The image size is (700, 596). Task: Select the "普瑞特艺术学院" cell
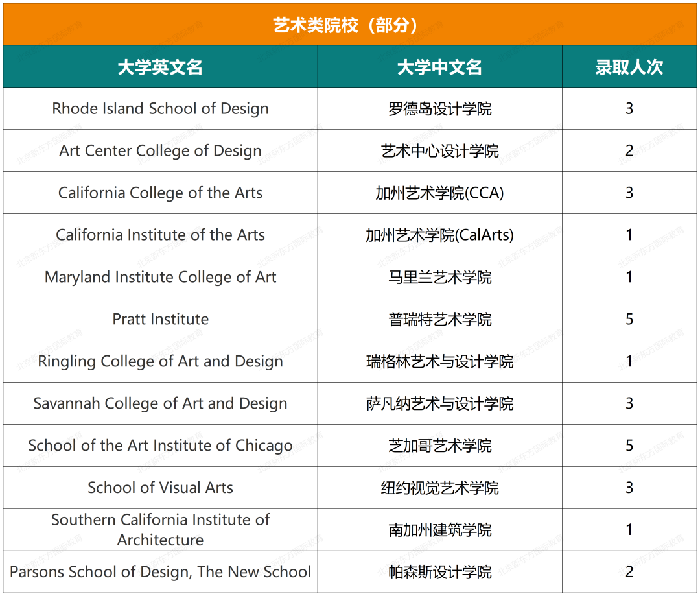point(439,319)
